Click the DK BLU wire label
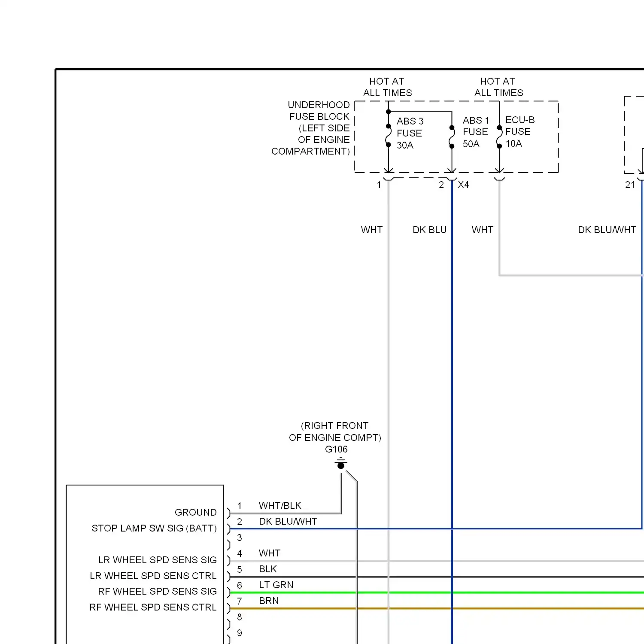644x644 pixels. coord(429,230)
